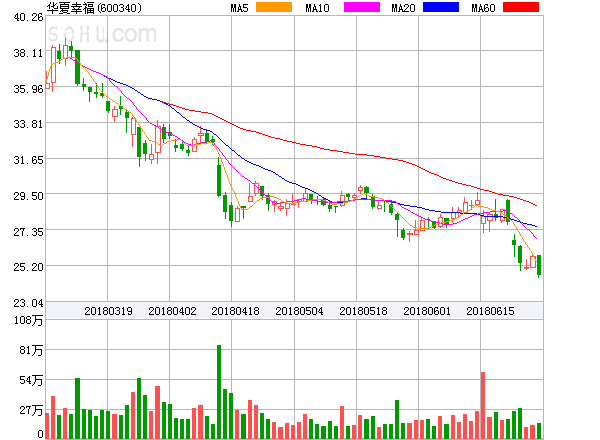
Task: Click the 20180601 date label
Action: click(x=427, y=311)
